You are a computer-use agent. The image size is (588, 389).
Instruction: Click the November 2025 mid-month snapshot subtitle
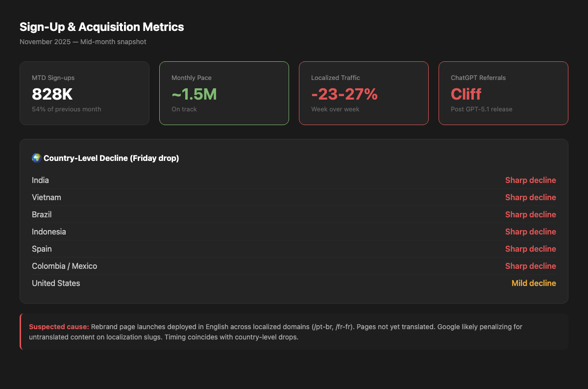coord(83,42)
